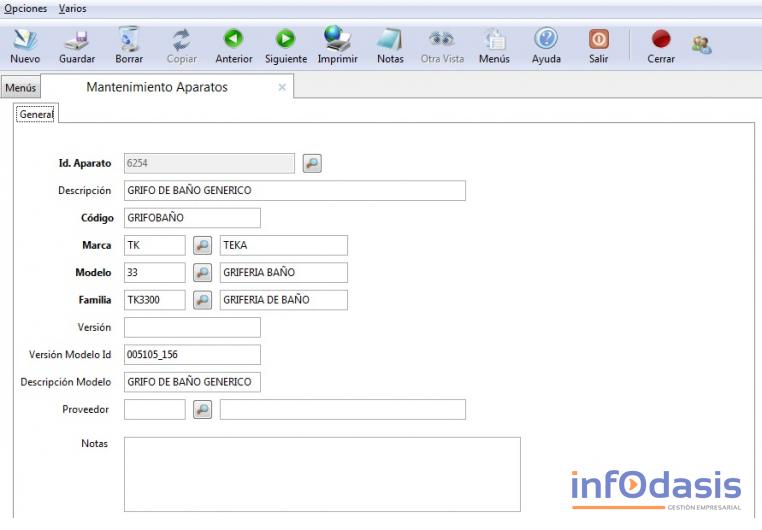Screen dimensions: 762x530
Task: Open the Opciones menu
Action: pos(26,8)
